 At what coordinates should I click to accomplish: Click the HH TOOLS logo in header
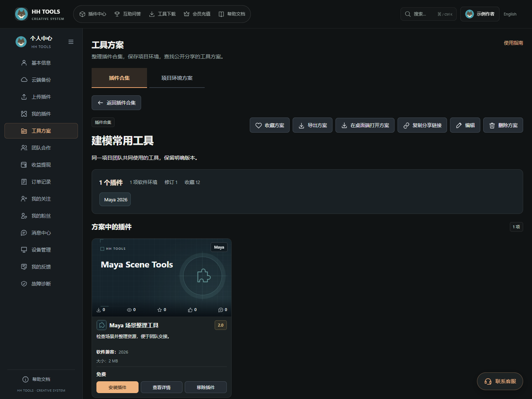pyautogui.click(x=40, y=14)
